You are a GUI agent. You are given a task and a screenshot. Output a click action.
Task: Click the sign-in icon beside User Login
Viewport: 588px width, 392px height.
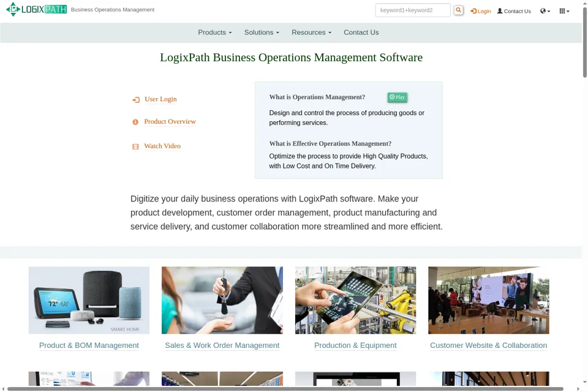[x=136, y=99]
